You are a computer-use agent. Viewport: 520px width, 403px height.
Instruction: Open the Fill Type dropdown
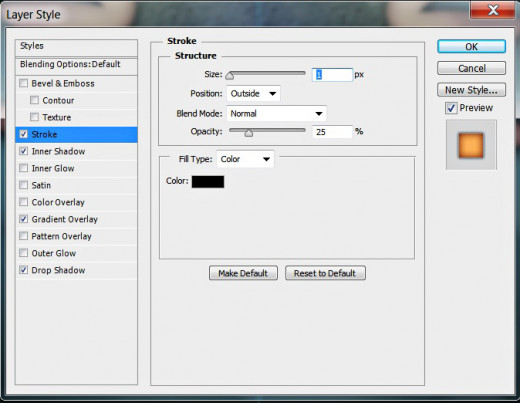pyautogui.click(x=245, y=159)
